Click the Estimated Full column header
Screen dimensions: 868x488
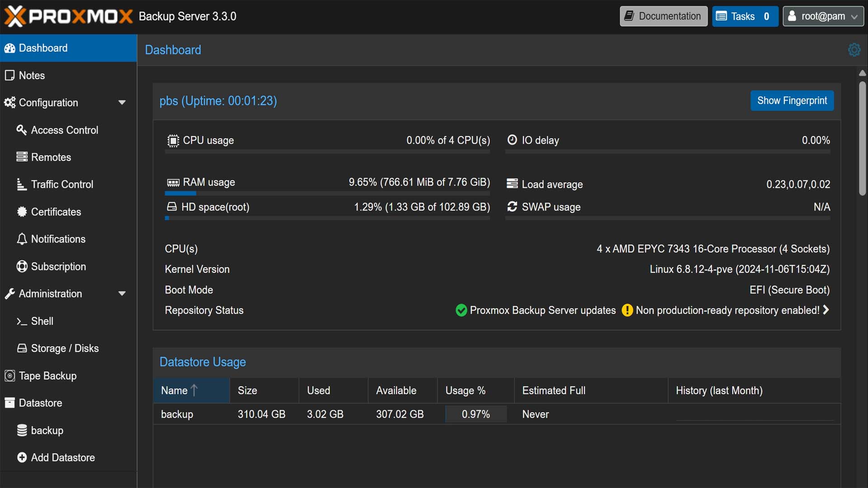[x=591, y=390]
